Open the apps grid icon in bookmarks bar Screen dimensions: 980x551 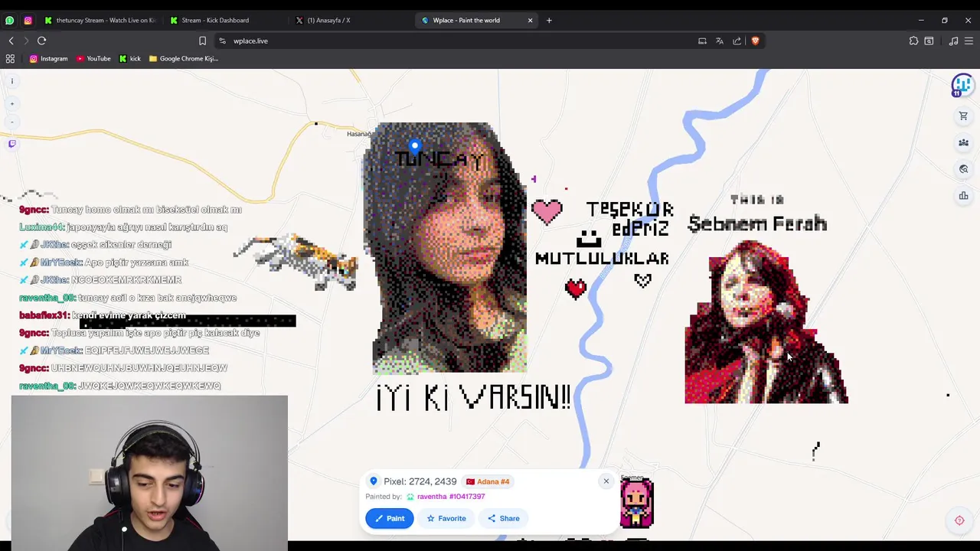(11, 58)
